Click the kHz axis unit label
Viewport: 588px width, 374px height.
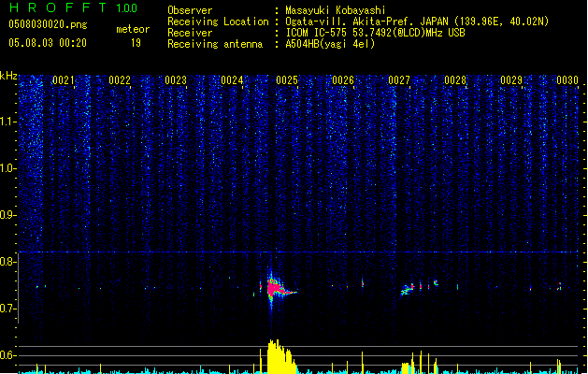point(8,75)
